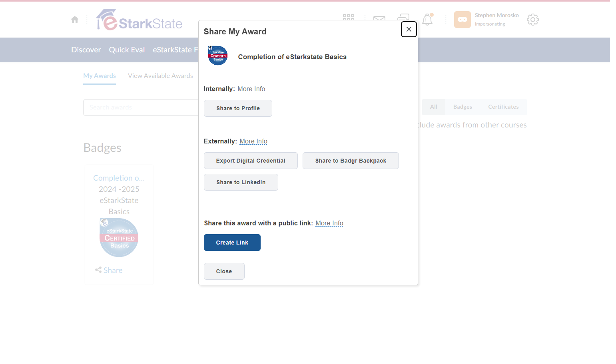This screenshot has height=364, width=616.
Task: Open More Info link next to Externally
Action: pyautogui.click(x=253, y=141)
